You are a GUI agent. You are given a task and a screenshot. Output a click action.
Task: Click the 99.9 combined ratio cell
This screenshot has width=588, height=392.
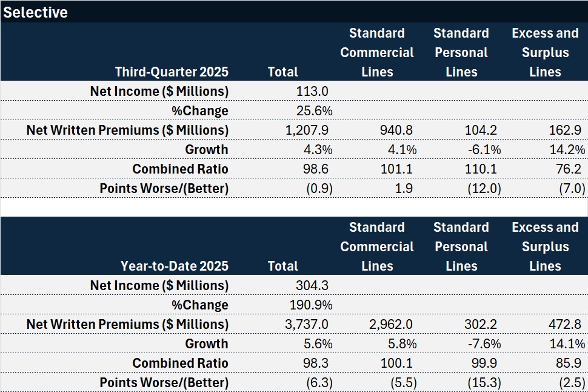pyautogui.click(x=488, y=363)
